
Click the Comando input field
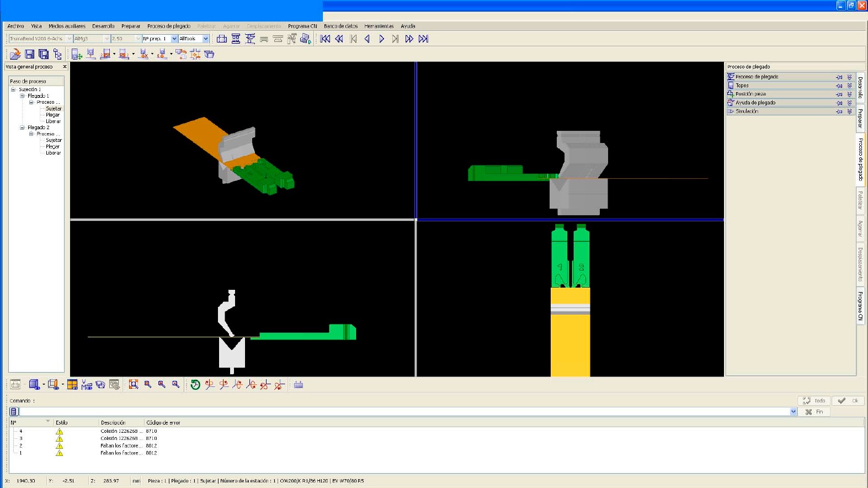405,412
